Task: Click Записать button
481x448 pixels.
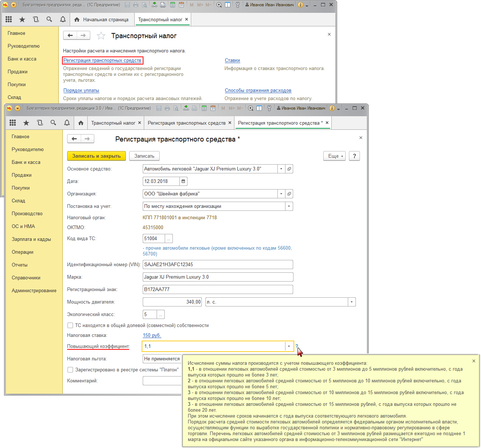Action: coord(144,156)
